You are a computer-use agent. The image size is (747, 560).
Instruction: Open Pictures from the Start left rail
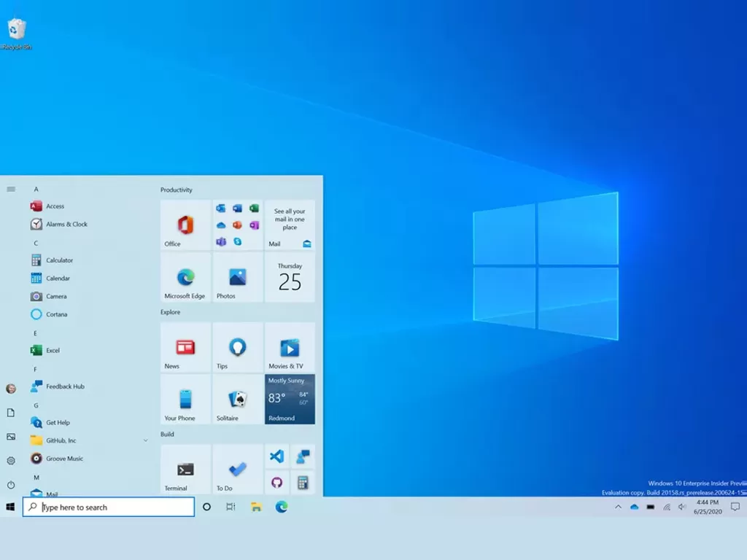click(11, 437)
